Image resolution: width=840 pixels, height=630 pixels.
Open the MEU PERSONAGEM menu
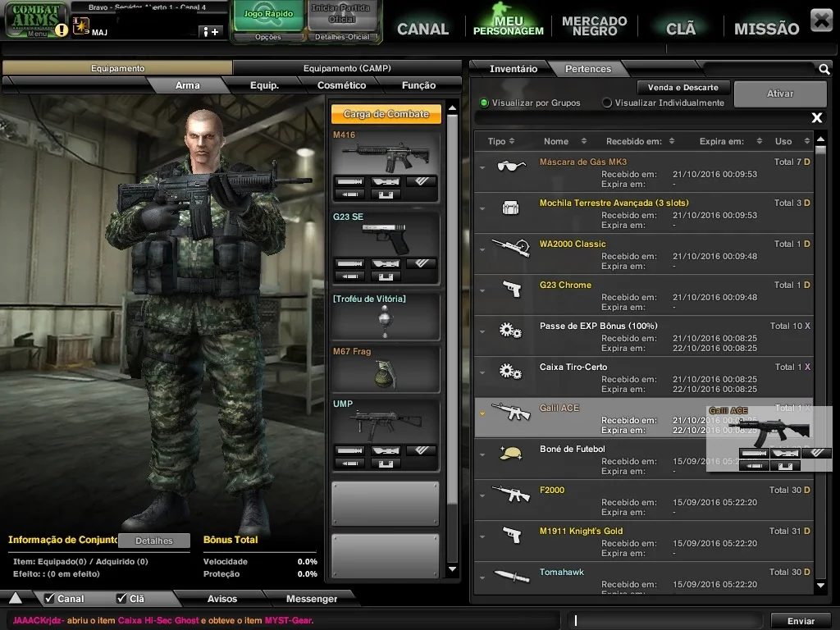(509, 25)
